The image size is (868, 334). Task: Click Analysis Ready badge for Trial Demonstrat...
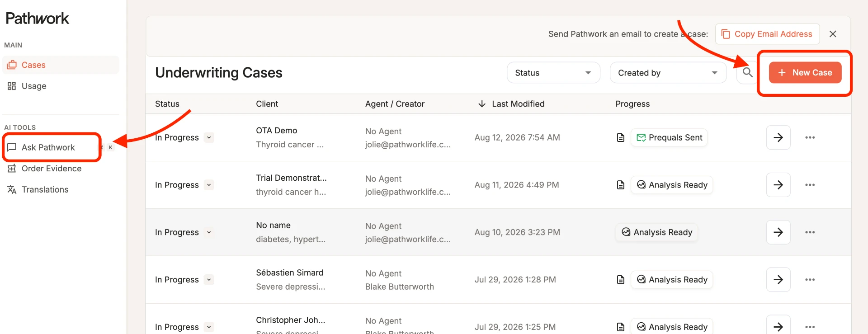[x=672, y=185]
